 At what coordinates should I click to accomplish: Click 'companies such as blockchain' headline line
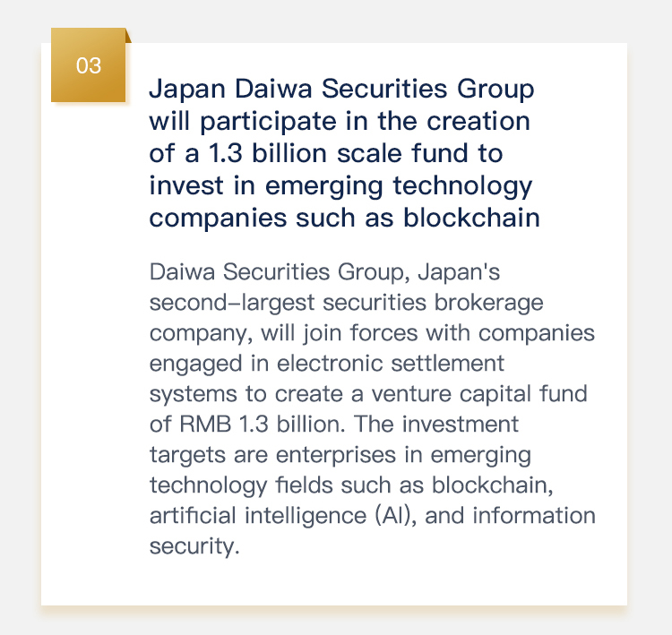(344, 219)
